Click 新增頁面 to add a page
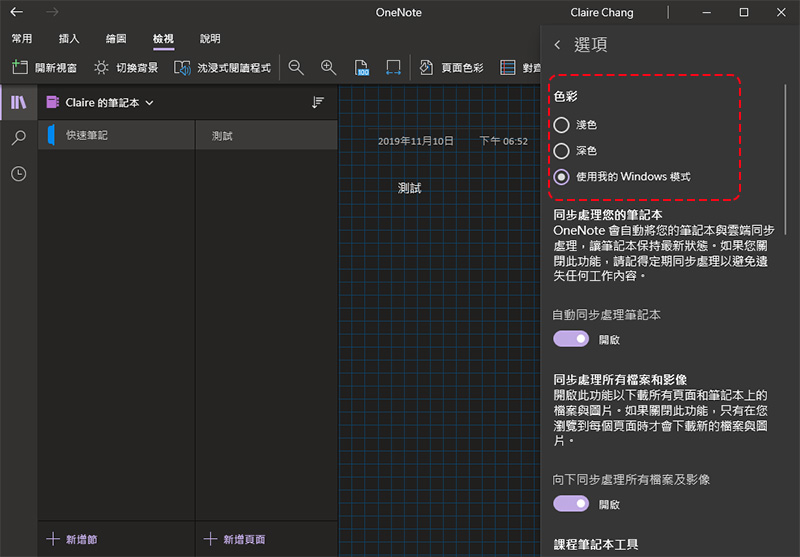The width and height of the screenshot is (800, 557). click(x=235, y=539)
